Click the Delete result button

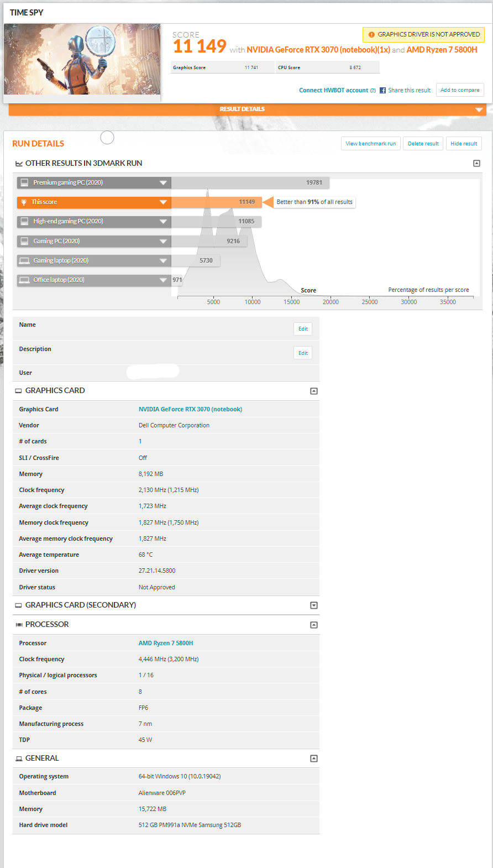(423, 144)
